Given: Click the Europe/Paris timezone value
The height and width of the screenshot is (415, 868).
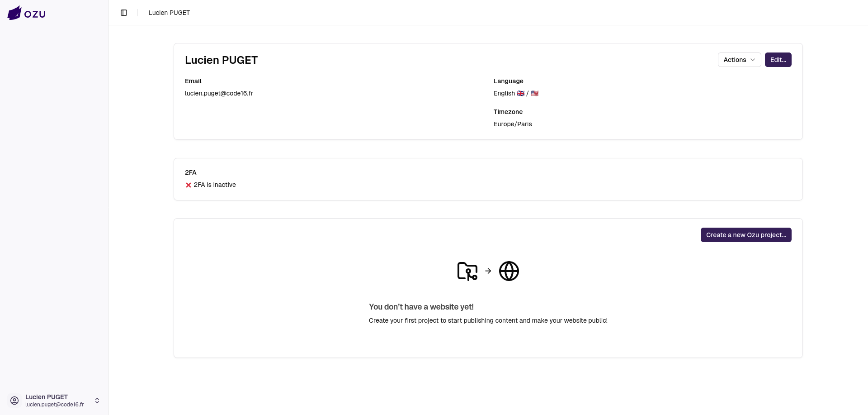Looking at the screenshot, I should click(513, 124).
